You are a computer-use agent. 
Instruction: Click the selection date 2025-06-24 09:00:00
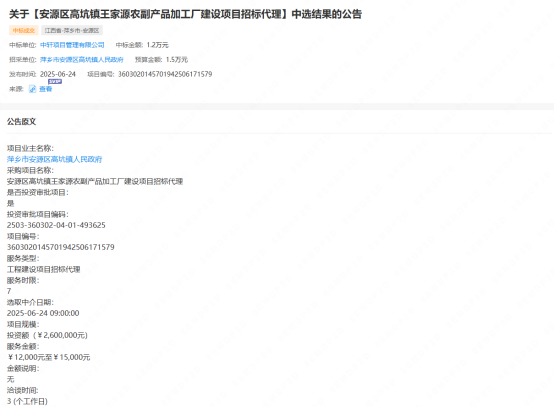(43, 313)
